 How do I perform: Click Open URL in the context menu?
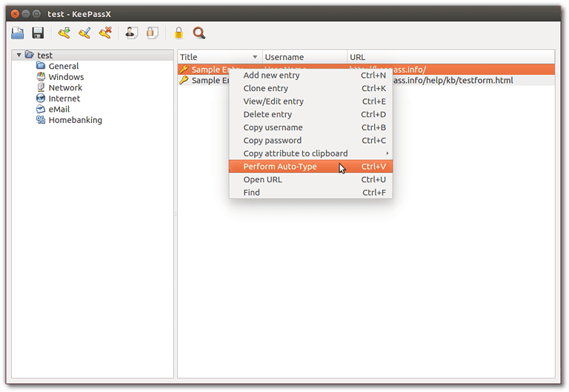(262, 179)
